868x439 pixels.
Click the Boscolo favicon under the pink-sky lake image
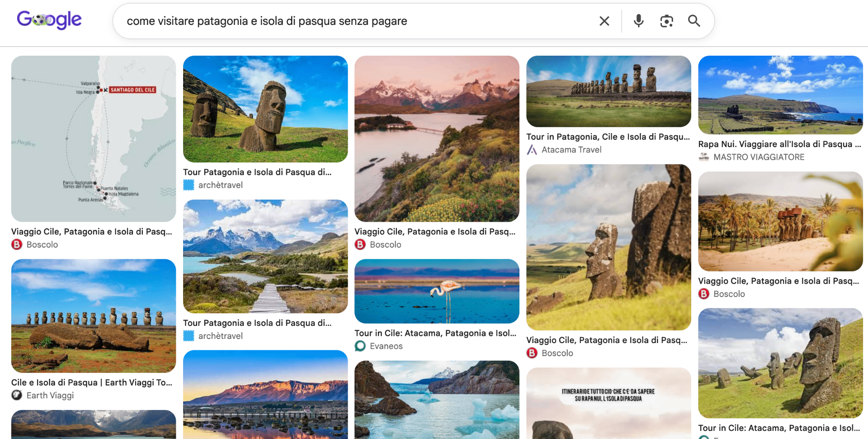[360, 244]
